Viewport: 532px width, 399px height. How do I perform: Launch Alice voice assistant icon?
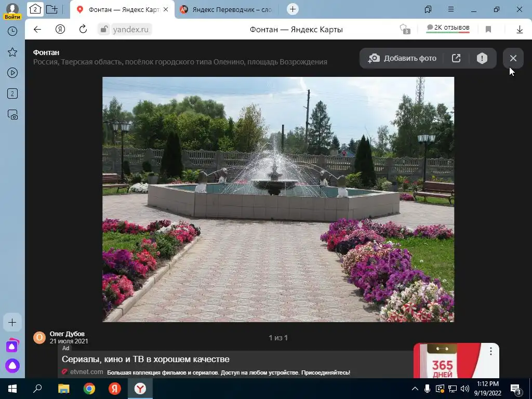(12, 366)
